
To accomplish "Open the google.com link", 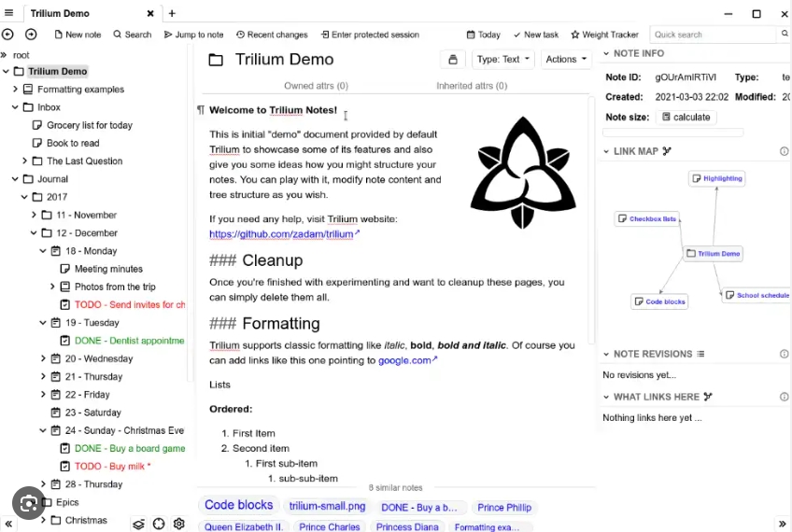I will click(x=407, y=360).
